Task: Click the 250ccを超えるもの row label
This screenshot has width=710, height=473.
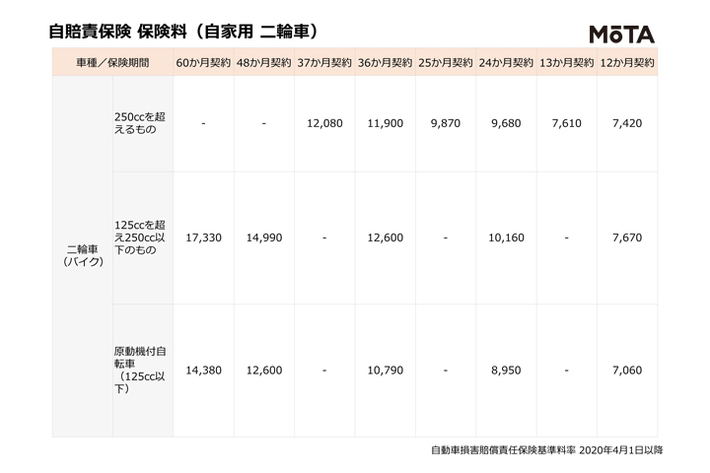Action: (140, 124)
